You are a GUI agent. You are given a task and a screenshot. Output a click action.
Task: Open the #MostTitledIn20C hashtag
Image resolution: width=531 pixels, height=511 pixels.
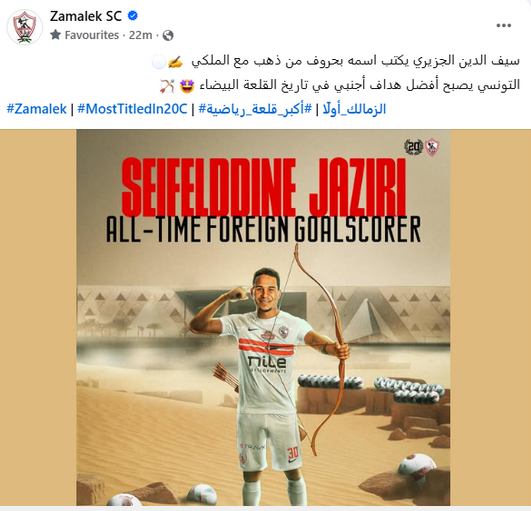click(x=132, y=109)
